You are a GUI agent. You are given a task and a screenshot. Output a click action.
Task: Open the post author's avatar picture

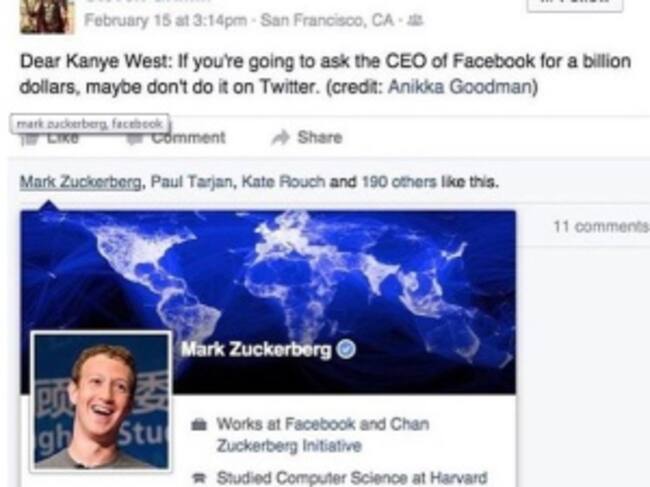[x=47, y=14]
